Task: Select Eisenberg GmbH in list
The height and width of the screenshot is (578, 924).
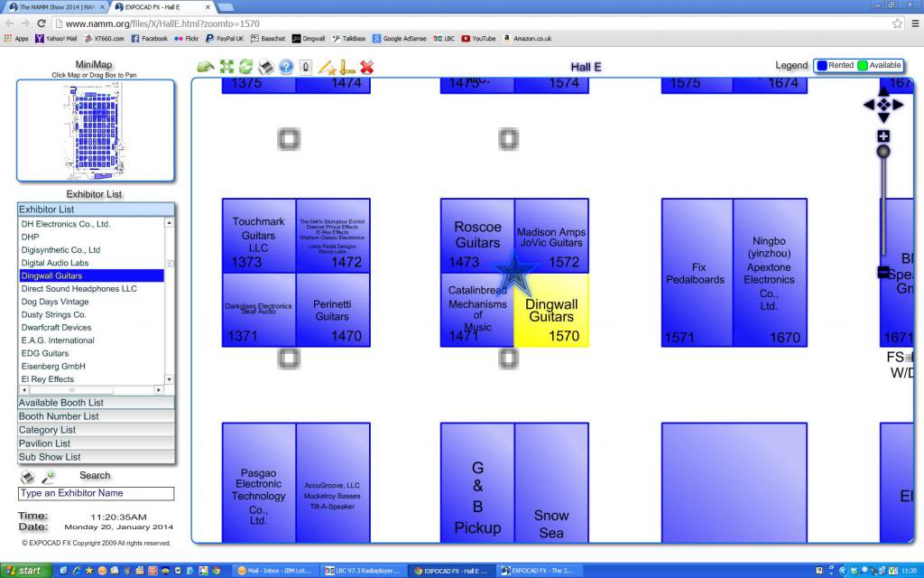Action: click(91, 366)
